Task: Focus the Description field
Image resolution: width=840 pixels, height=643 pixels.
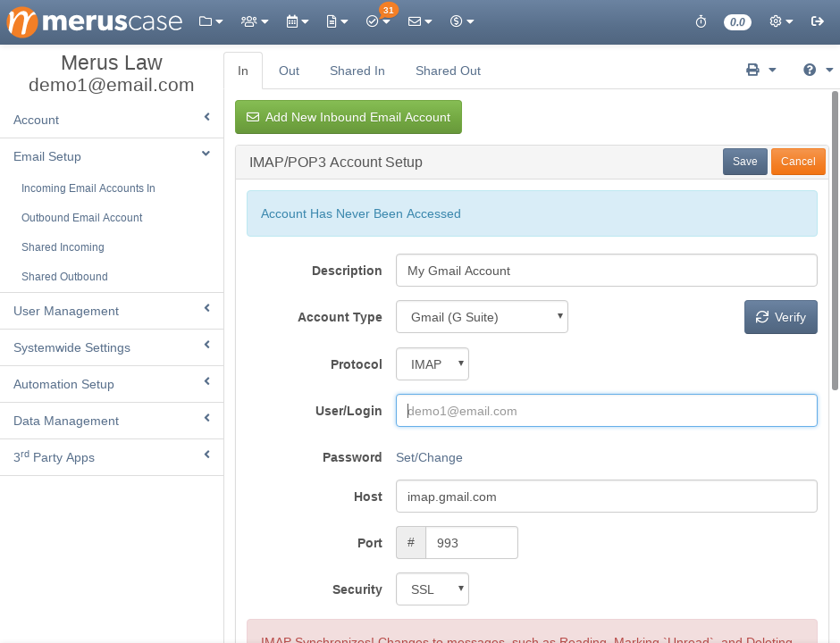Action: (x=607, y=271)
